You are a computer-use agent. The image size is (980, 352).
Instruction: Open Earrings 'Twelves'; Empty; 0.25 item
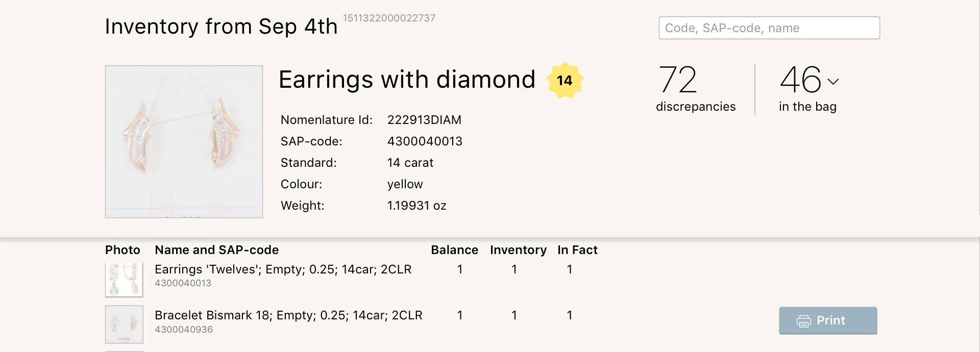coord(283,269)
